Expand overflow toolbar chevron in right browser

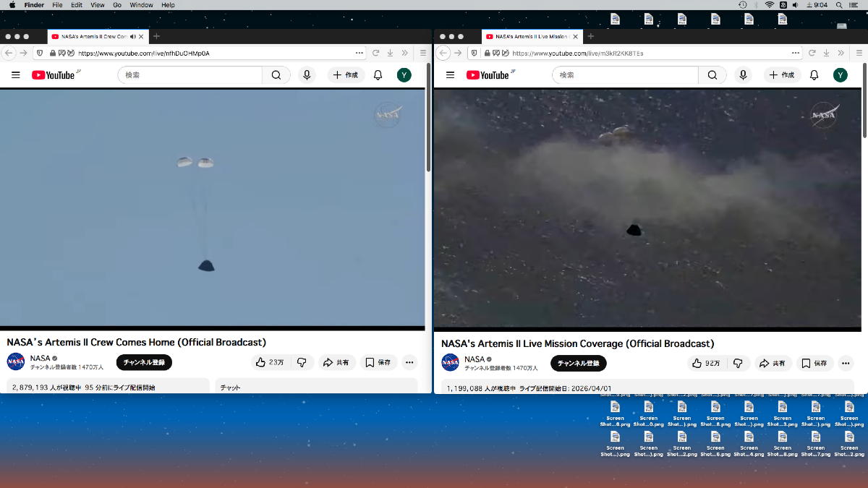[x=841, y=53]
